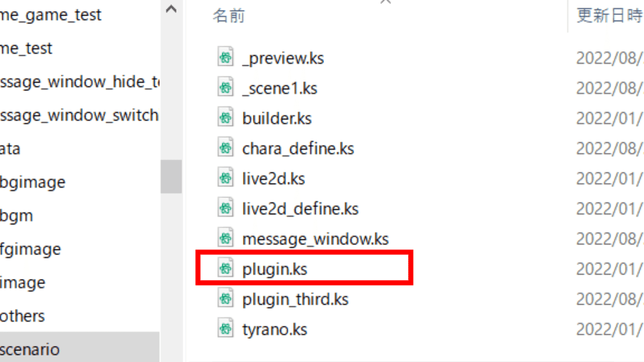644x362 pixels.
Task: Click the live2d_define.ks file icon
Action: (225, 208)
